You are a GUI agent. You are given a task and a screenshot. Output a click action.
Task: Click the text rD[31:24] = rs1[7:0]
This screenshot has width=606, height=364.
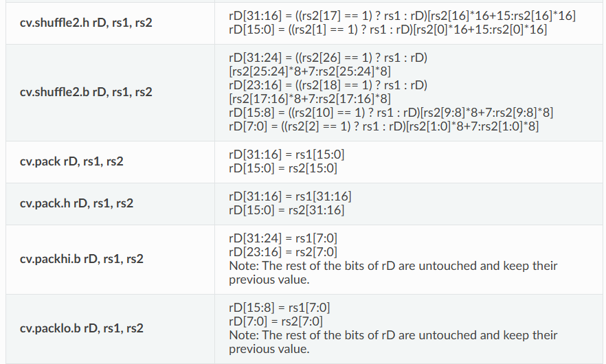(283, 238)
